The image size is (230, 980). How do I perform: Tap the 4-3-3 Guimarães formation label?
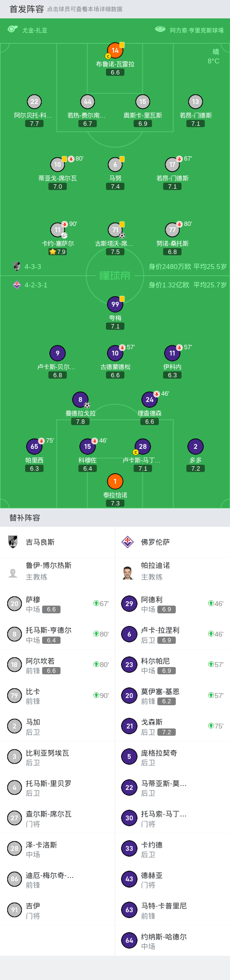(x=33, y=267)
